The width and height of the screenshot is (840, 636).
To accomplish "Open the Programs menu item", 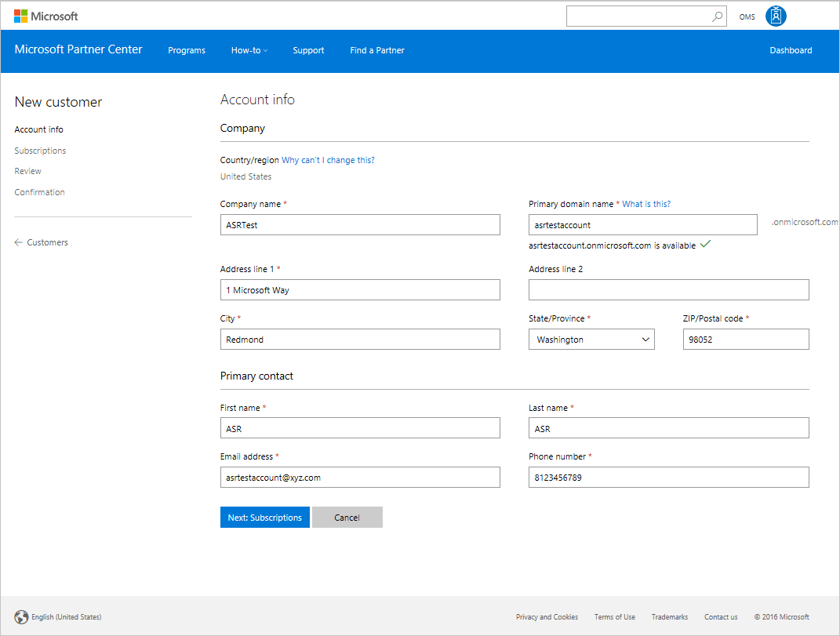I will (187, 50).
